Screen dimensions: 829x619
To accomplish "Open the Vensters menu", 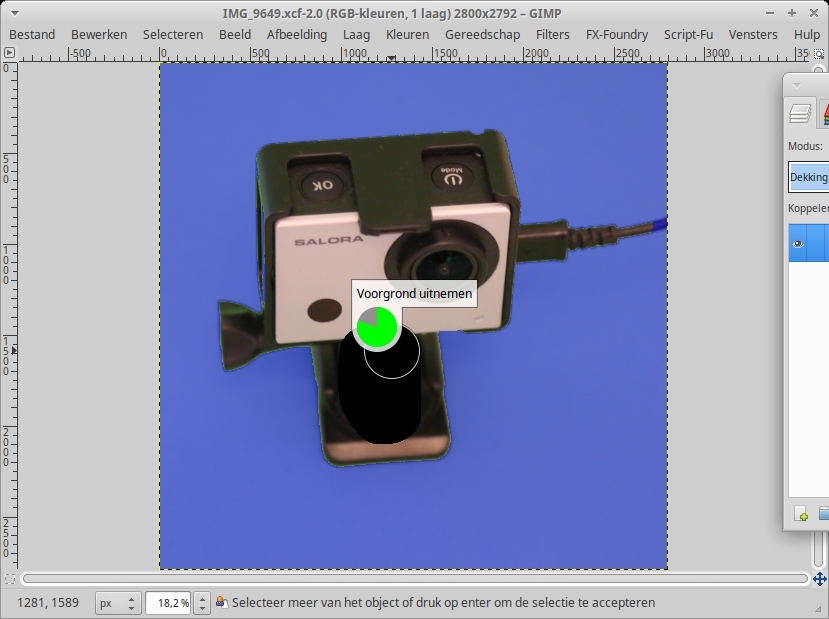I will pos(753,34).
